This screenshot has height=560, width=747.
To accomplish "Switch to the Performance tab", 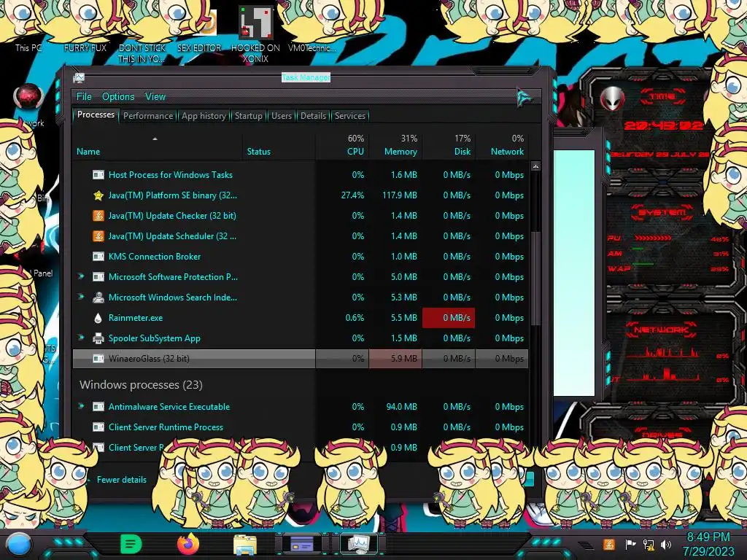I will click(148, 116).
